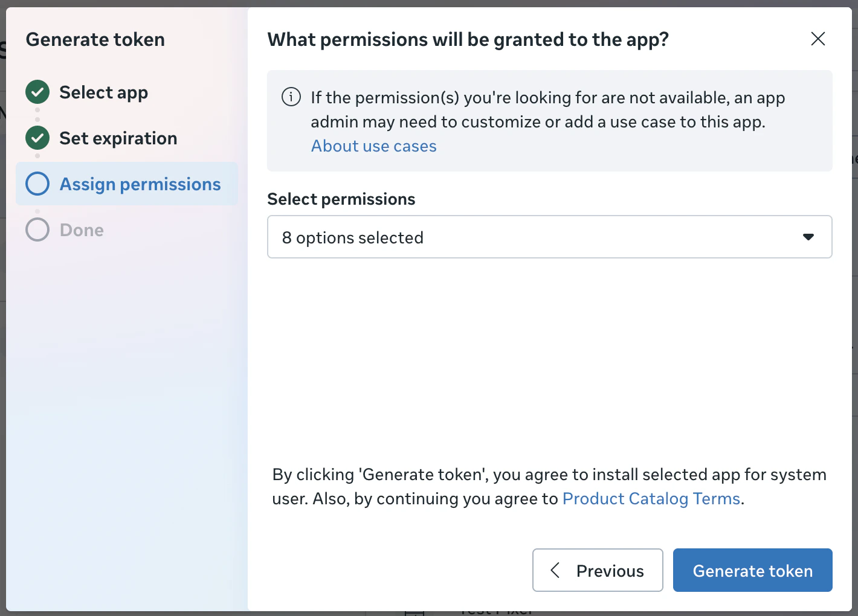Click the circle icon next to Done step
Screen dimensions: 858x616
coord(37,229)
